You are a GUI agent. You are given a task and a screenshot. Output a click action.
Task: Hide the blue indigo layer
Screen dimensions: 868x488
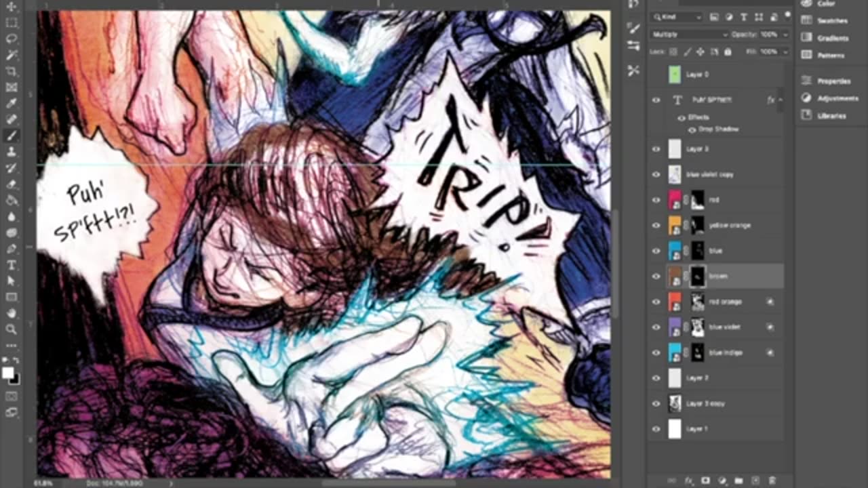[656, 352]
